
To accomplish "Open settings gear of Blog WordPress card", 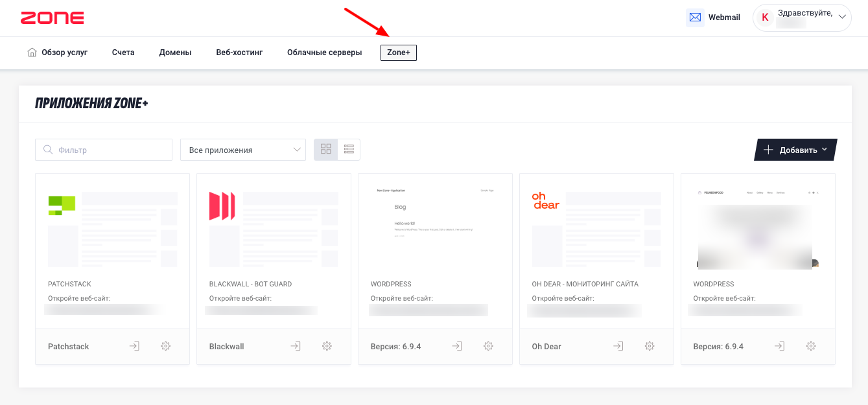I will (x=488, y=346).
